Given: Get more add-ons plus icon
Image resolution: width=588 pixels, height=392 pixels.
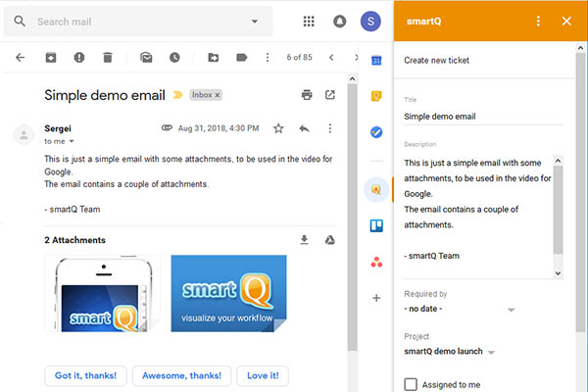Looking at the screenshot, I should tap(376, 298).
